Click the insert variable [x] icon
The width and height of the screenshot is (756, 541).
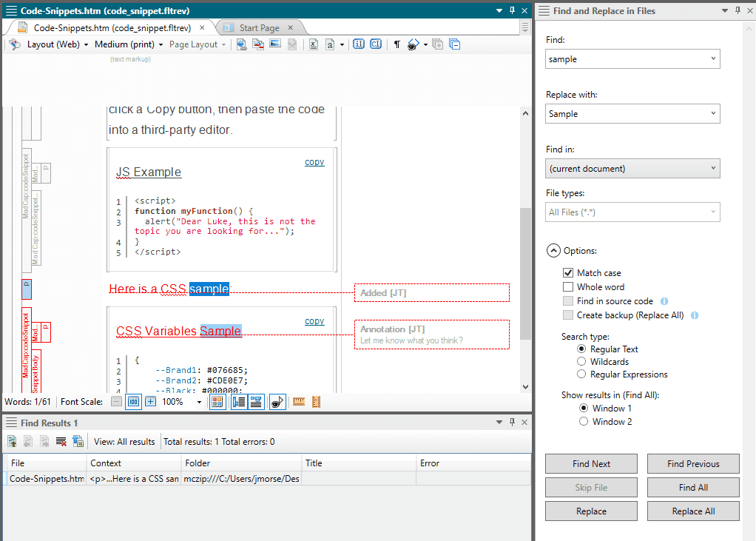pyautogui.click(x=314, y=44)
